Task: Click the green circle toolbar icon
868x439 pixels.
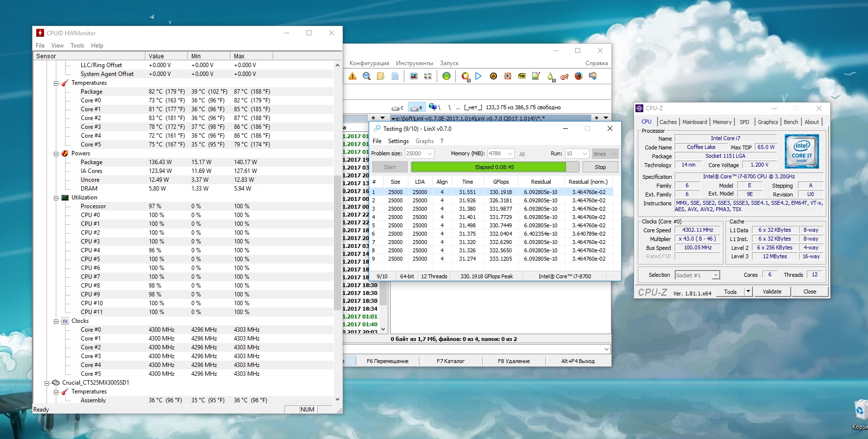Action: click(x=446, y=76)
